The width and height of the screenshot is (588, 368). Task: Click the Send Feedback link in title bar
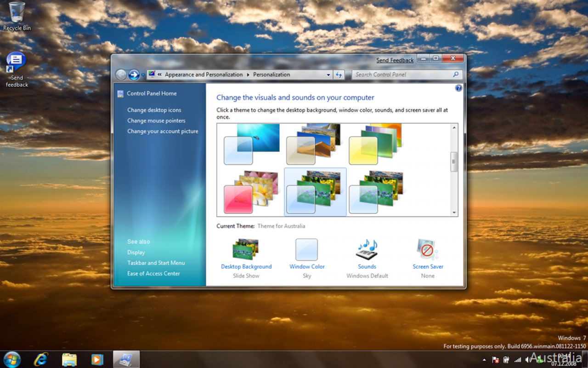click(395, 60)
